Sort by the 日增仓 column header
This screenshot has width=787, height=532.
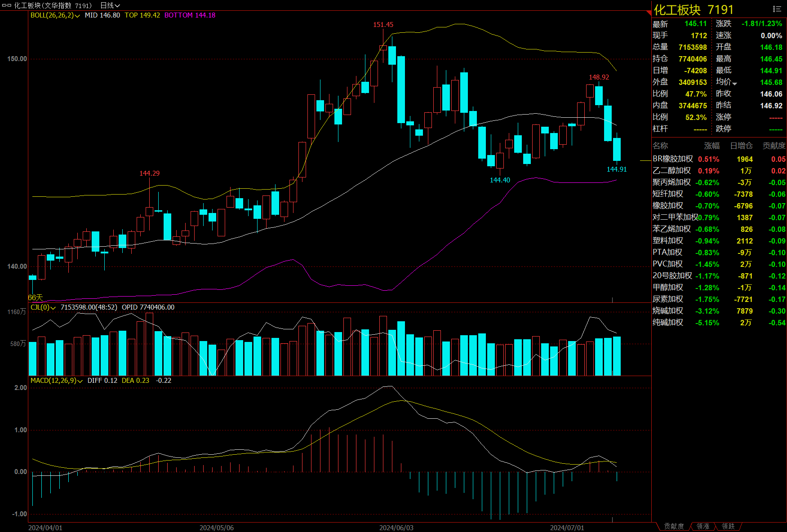[x=741, y=146]
